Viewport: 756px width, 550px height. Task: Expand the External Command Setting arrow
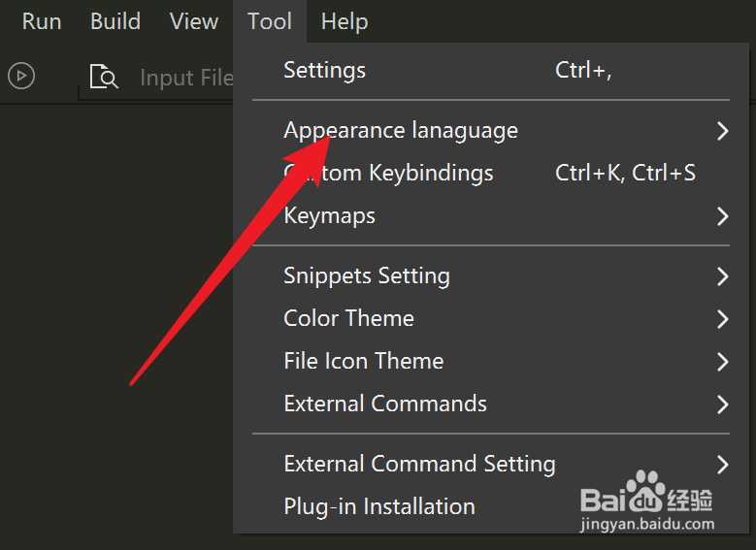pos(721,464)
